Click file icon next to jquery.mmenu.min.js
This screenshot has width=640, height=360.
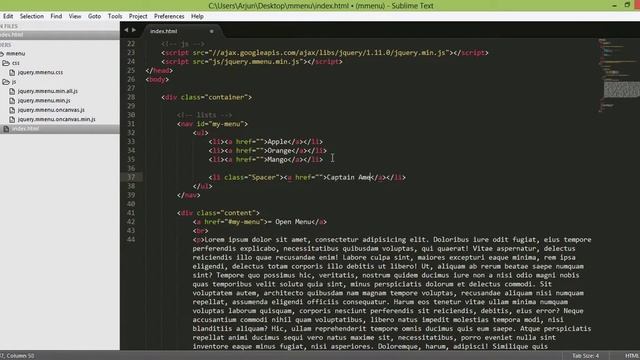point(12,100)
